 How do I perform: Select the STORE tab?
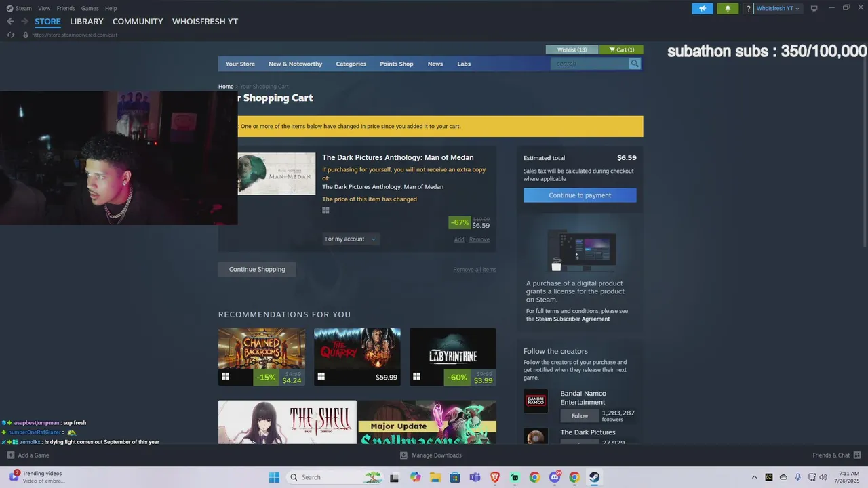tap(47, 22)
